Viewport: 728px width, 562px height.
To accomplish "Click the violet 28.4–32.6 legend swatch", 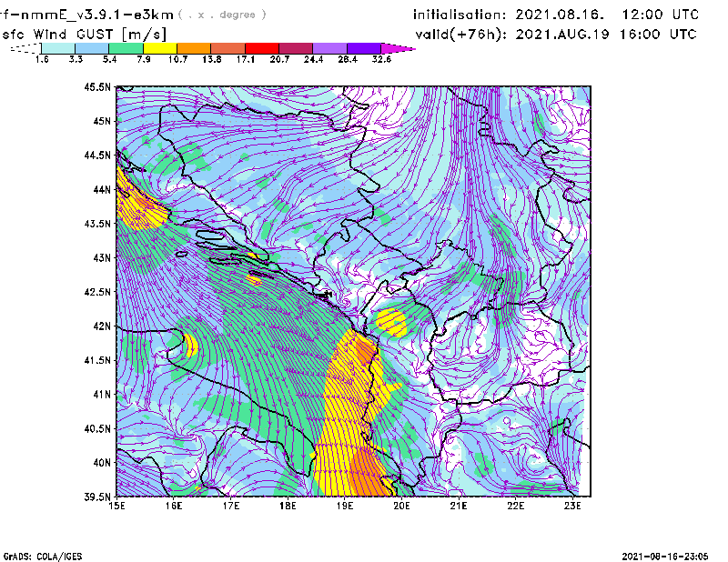I will (363, 48).
